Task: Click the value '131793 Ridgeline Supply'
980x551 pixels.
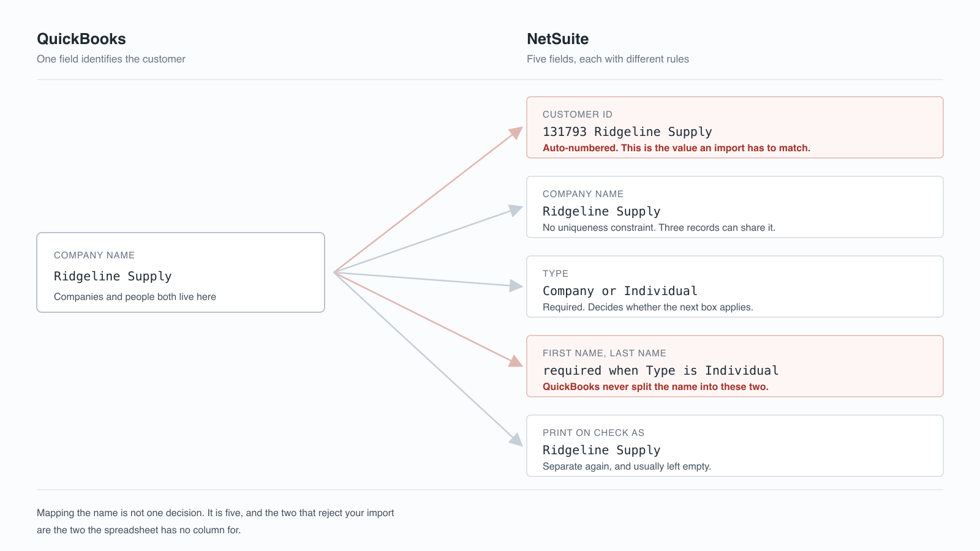Action: 627,132
